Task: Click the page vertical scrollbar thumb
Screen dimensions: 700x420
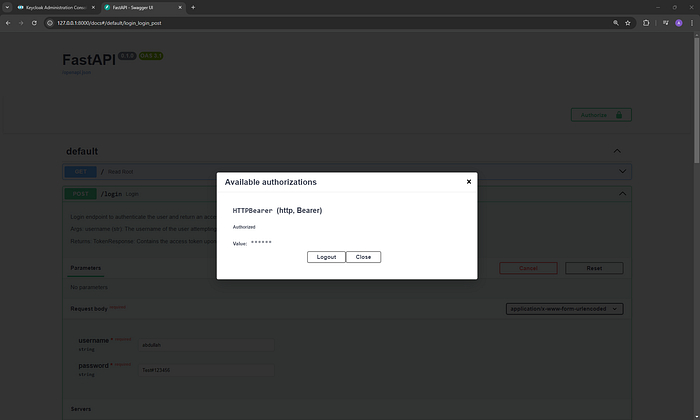Action: (696, 100)
